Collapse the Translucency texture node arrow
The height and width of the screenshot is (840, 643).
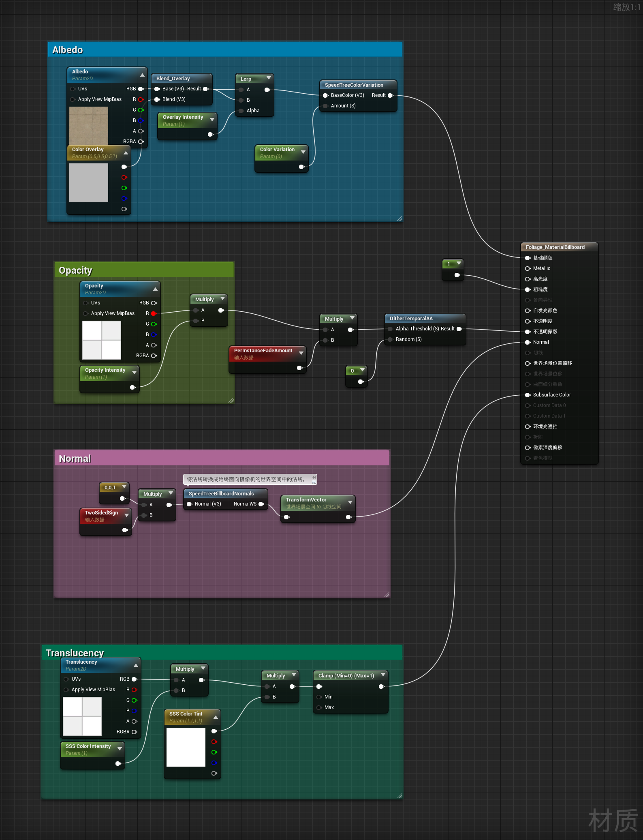[136, 665]
